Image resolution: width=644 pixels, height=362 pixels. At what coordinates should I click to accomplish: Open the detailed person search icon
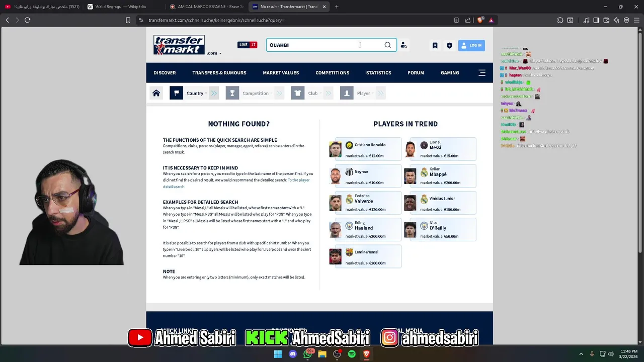[x=404, y=45]
